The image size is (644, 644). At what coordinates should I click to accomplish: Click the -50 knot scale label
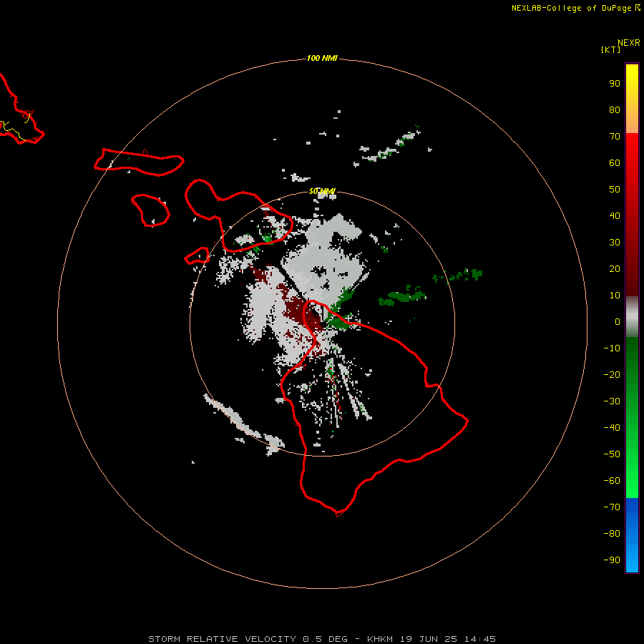click(x=612, y=454)
